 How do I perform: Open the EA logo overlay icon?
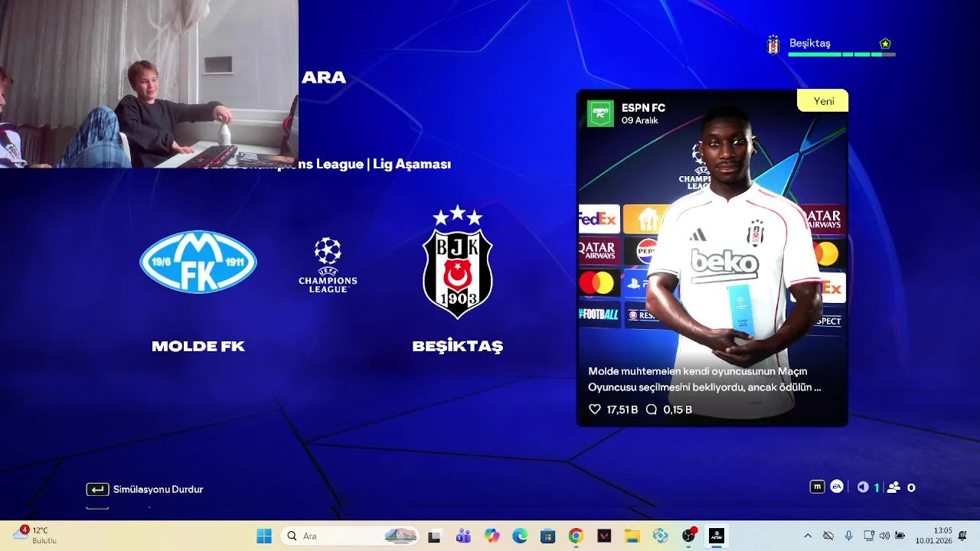point(837,487)
